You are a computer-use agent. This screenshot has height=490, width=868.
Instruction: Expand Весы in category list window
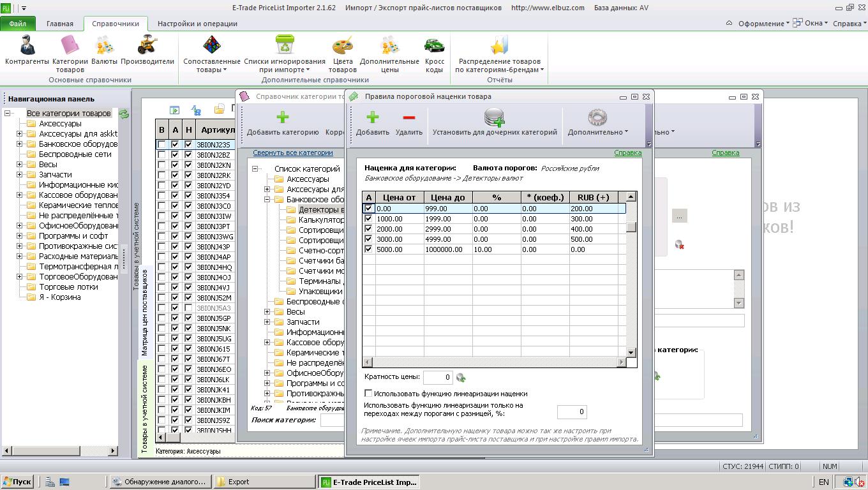point(267,312)
